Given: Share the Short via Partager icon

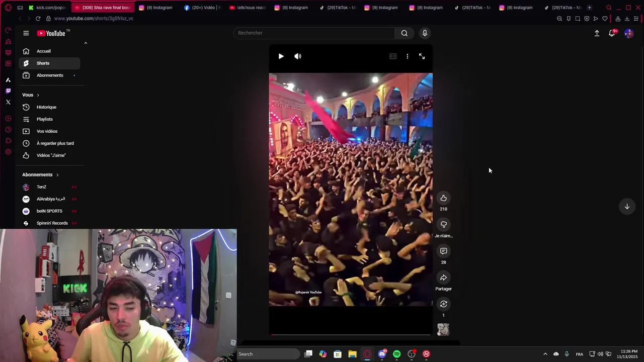Looking at the screenshot, I should pos(443,278).
